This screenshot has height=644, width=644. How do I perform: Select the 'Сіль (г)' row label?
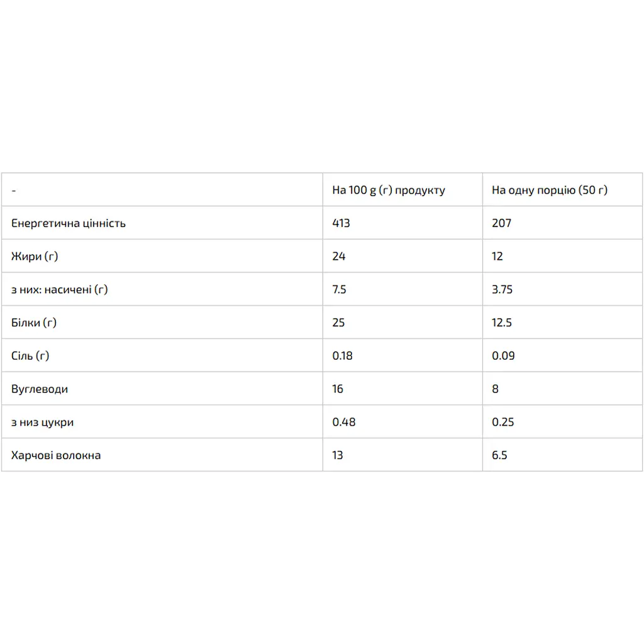(x=30, y=356)
